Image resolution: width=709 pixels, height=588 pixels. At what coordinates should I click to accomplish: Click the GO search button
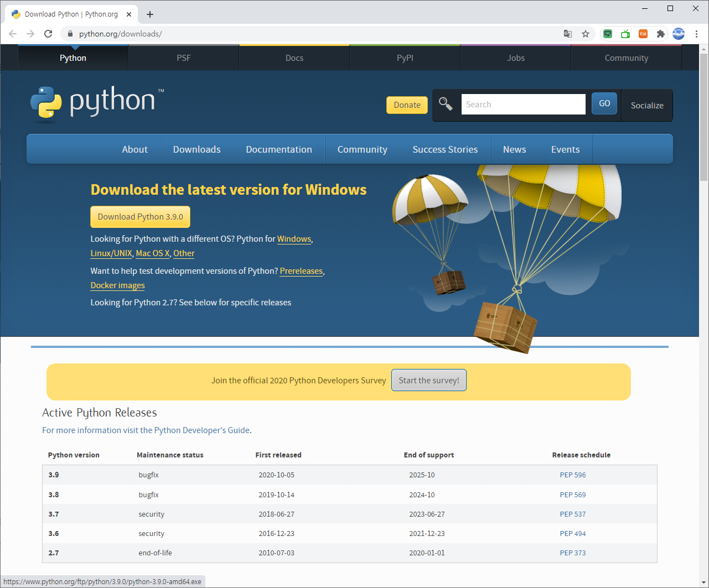(604, 103)
